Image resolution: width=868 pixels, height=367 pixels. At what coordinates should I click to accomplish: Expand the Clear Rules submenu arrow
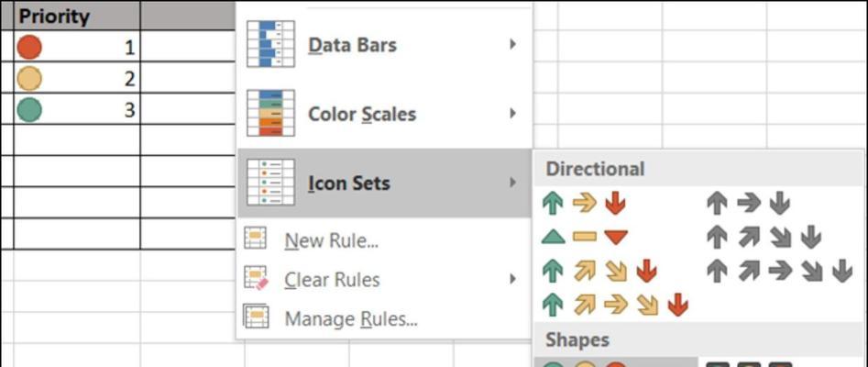pyautogui.click(x=512, y=279)
